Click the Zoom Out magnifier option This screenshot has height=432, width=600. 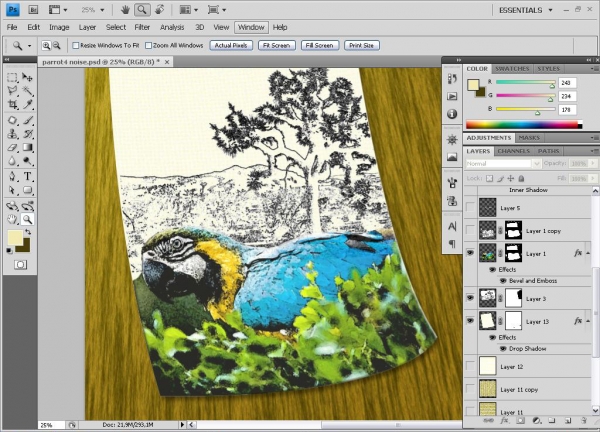(x=57, y=46)
